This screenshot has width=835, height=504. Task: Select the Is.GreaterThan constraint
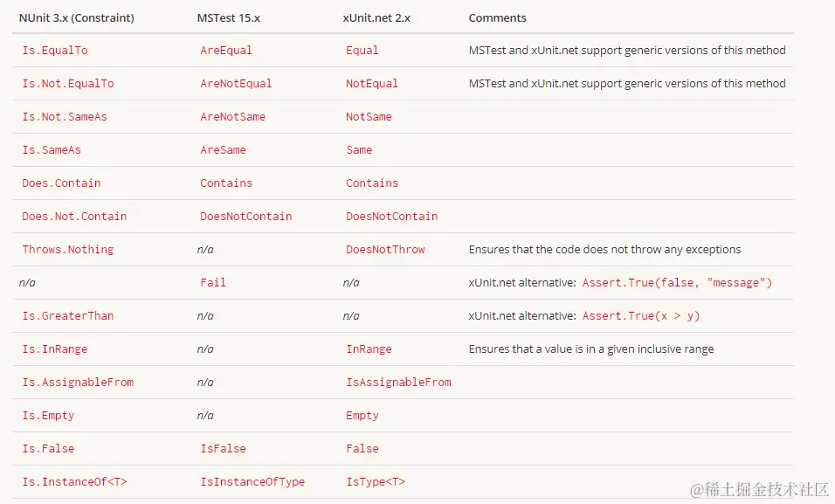tap(68, 316)
